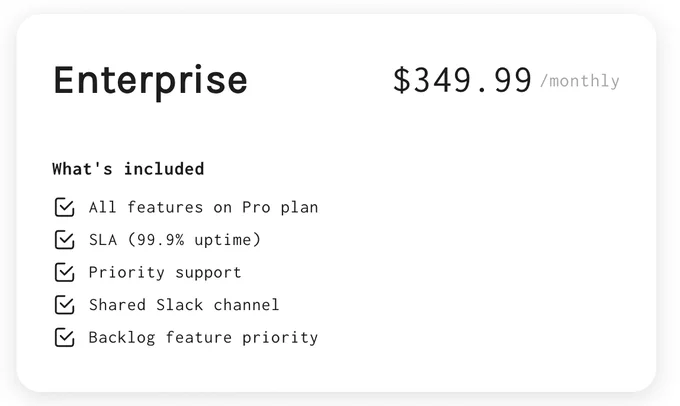Click the $349.99 price amount
This screenshot has height=406, width=680.
(462, 80)
